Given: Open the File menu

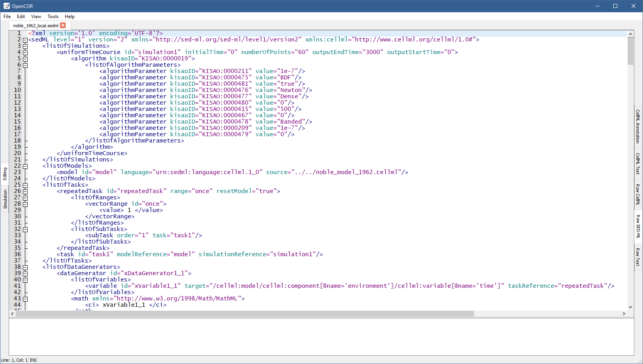Looking at the screenshot, I should coord(7,17).
